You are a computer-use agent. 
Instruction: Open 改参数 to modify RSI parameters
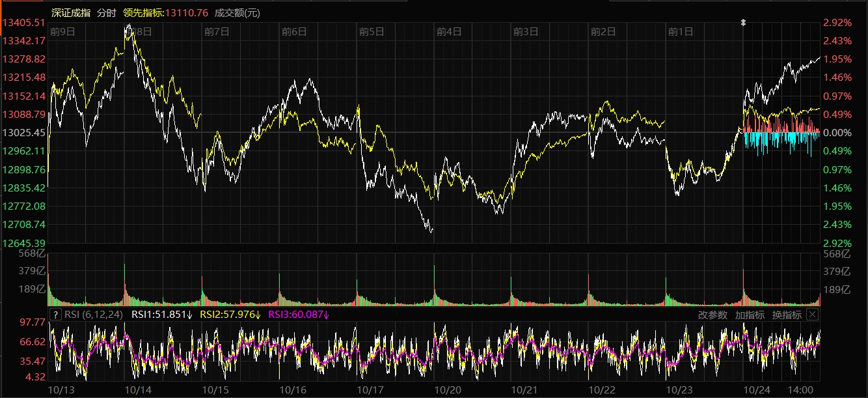tap(712, 315)
